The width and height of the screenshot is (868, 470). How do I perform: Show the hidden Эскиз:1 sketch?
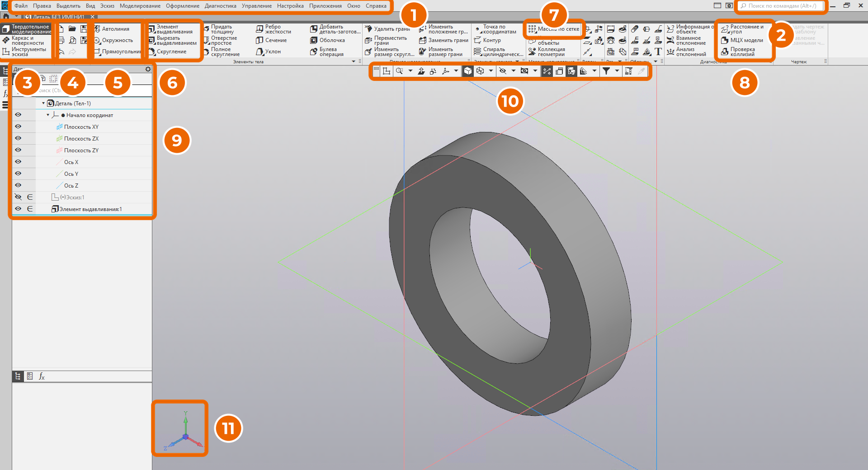pyautogui.click(x=18, y=197)
